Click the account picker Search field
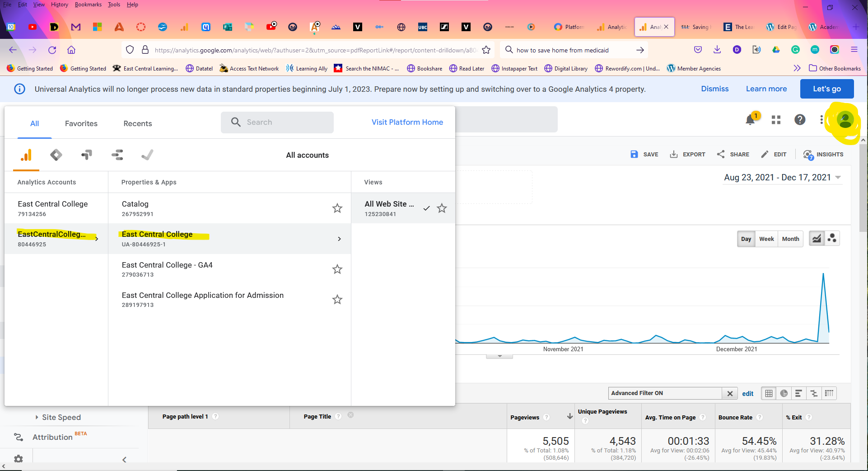This screenshot has width=868, height=471. [277, 122]
